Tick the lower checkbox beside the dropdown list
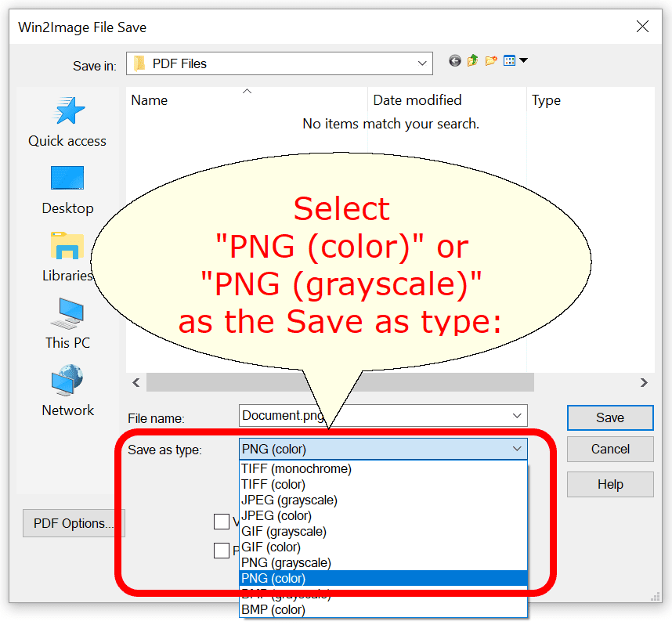The width and height of the screenshot is (672, 625). [x=221, y=551]
